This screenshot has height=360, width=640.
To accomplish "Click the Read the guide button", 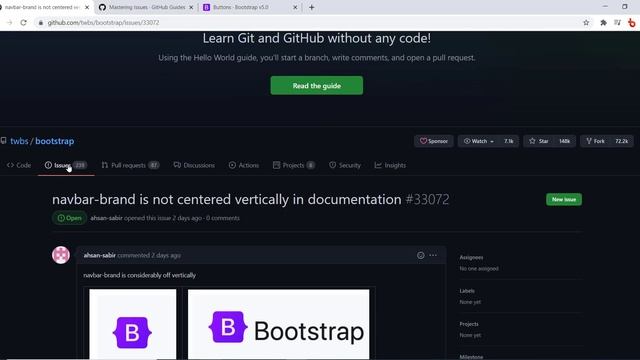I will pyautogui.click(x=316, y=86).
